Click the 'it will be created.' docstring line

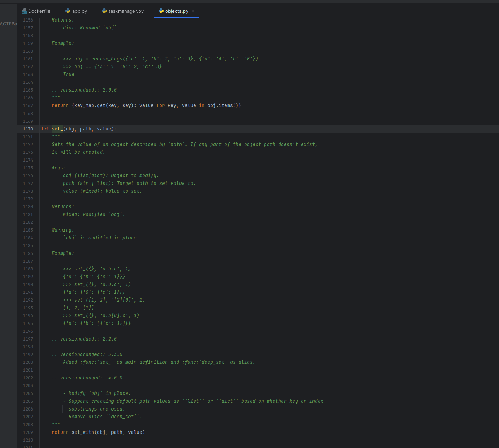coord(78,152)
